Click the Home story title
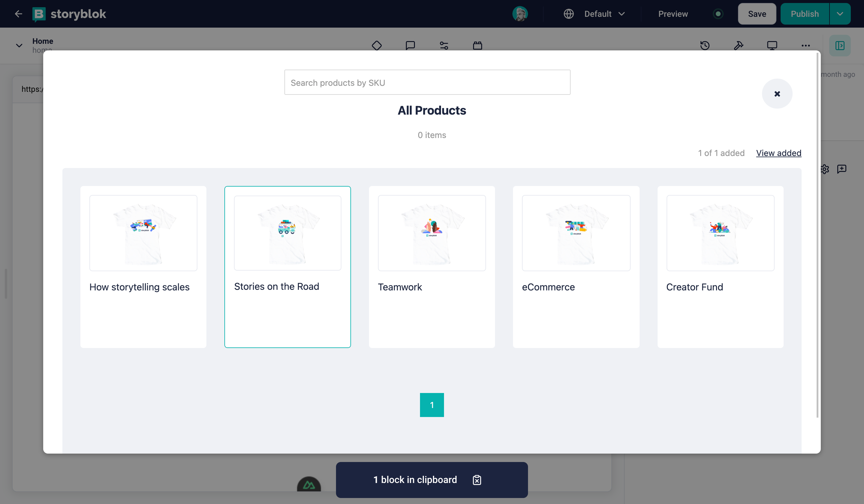This screenshot has height=504, width=864. 43,41
